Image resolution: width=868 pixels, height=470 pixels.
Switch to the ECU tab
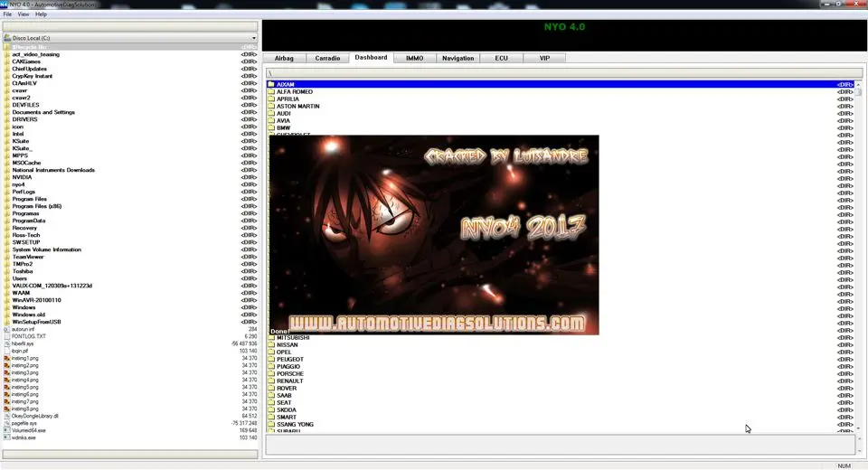[502, 58]
